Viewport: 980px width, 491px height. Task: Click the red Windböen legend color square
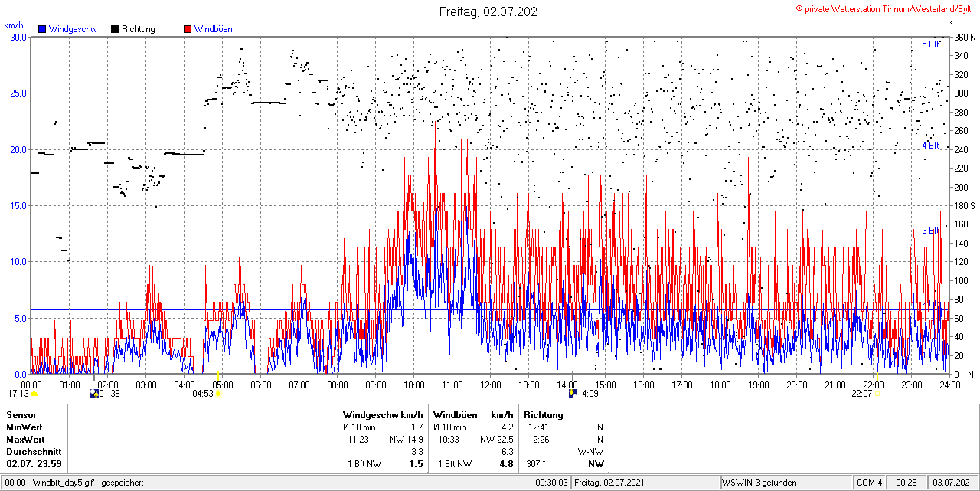(x=188, y=29)
